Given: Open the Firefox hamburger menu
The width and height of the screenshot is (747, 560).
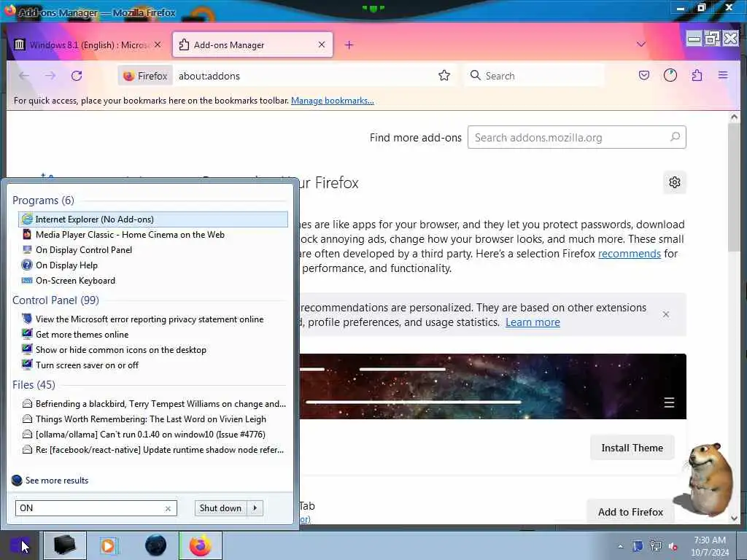Looking at the screenshot, I should pyautogui.click(x=723, y=75).
